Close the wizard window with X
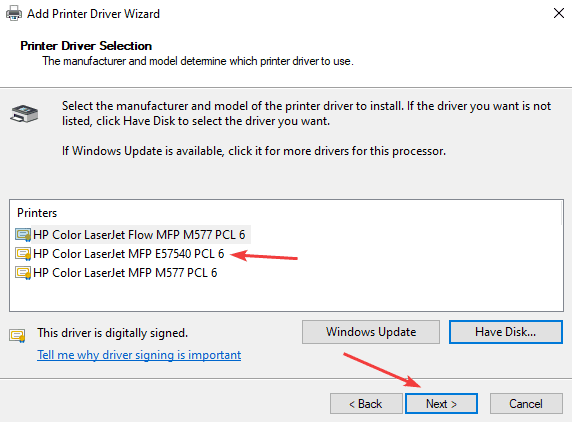572x422 pixels. (559, 13)
